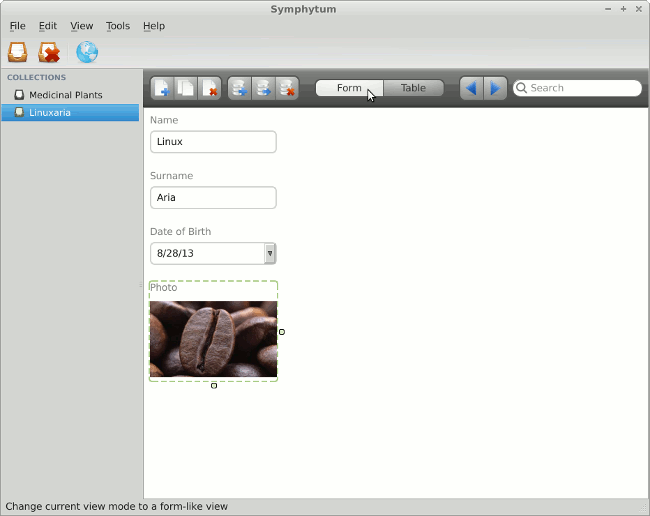Click the Surname label
Image resolution: width=650 pixels, height=516 pixels.
pos(171,176)
